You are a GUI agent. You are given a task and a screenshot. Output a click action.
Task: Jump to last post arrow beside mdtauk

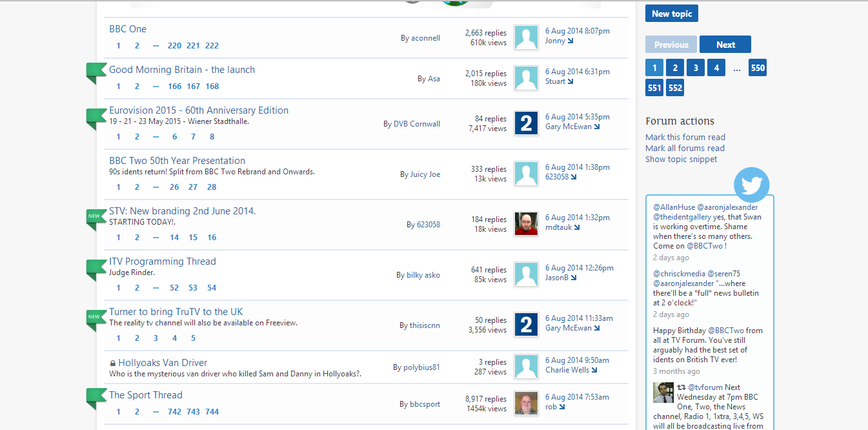coord(577,227)
